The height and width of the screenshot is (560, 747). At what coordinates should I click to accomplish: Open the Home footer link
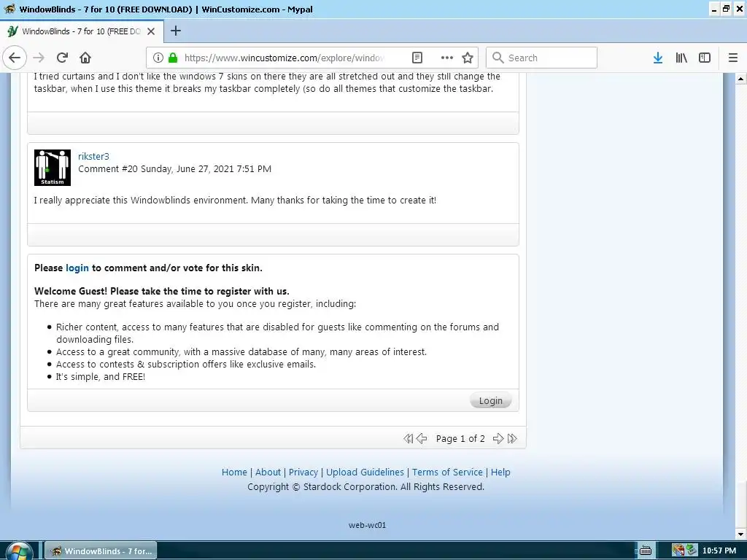[x=234, y=472]
